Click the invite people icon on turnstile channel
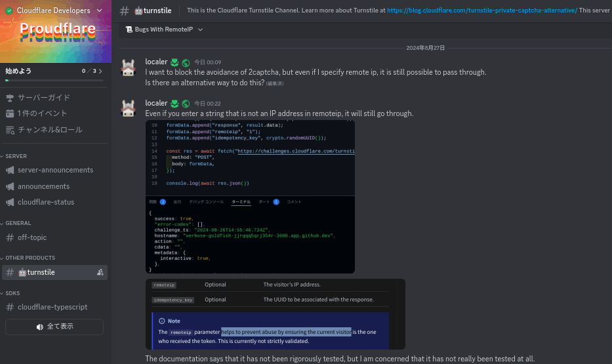Screen dimensions: 612x364 (x=100, y=272)
